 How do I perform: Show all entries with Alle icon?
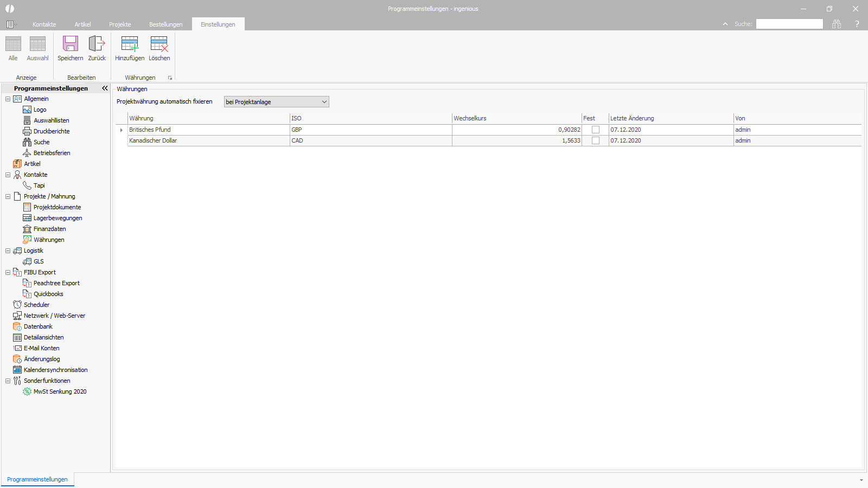(x=13, y=44)
